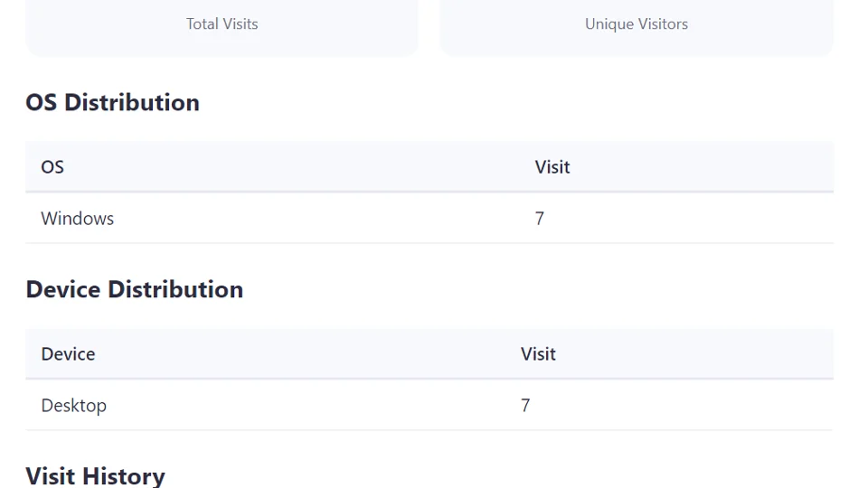Click the Device table header row

tap(429, 354)
